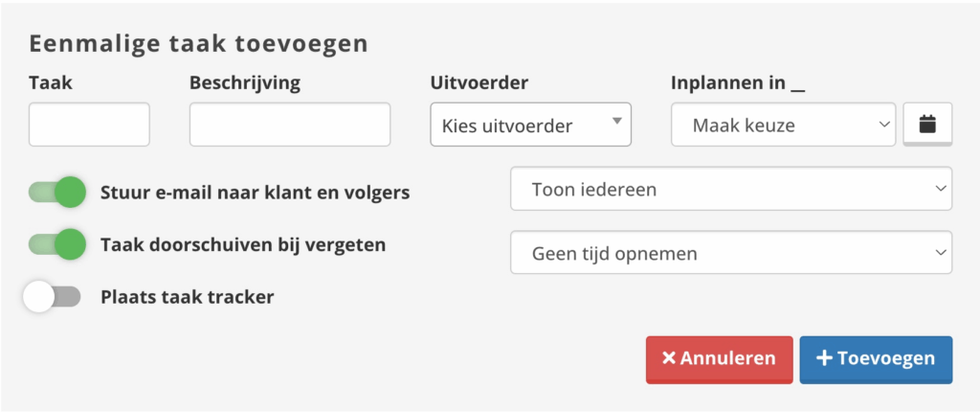Expand the Maak keuze planning dropdown

click(782, 125)
